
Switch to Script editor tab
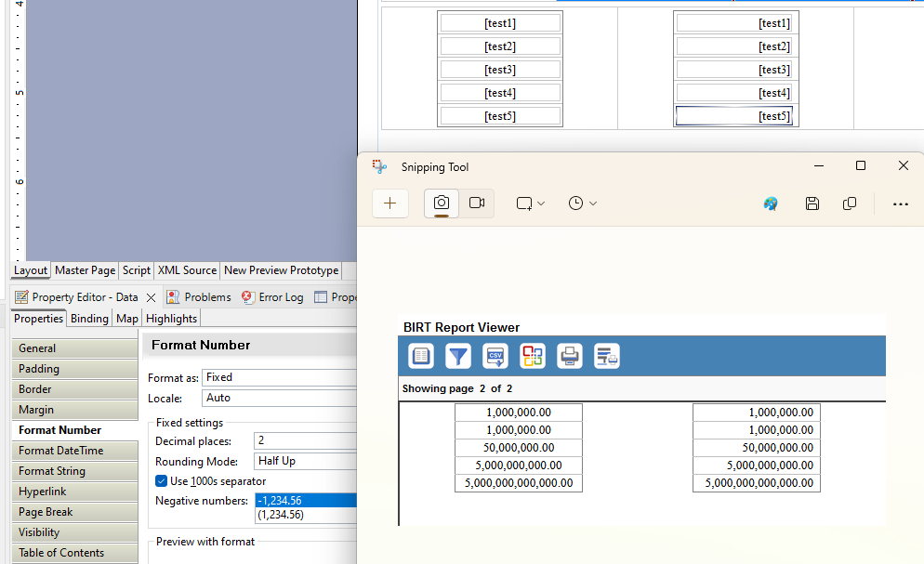[x=136, y=270]
